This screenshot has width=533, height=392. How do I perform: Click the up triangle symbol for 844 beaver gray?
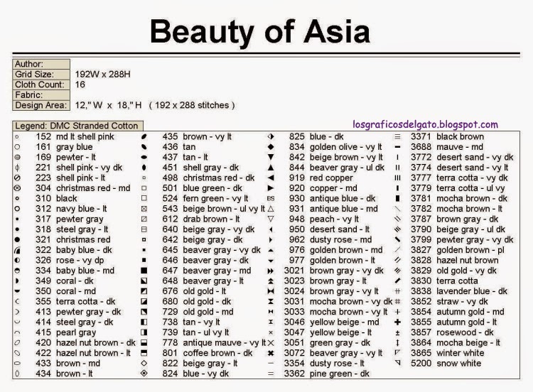pyautogui.click(x=271, y=168)
